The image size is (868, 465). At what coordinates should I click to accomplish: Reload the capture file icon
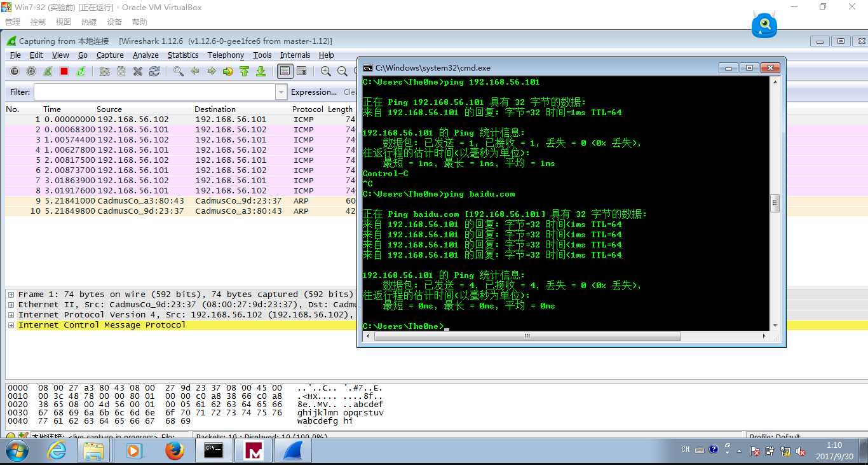tap(154, 72)
